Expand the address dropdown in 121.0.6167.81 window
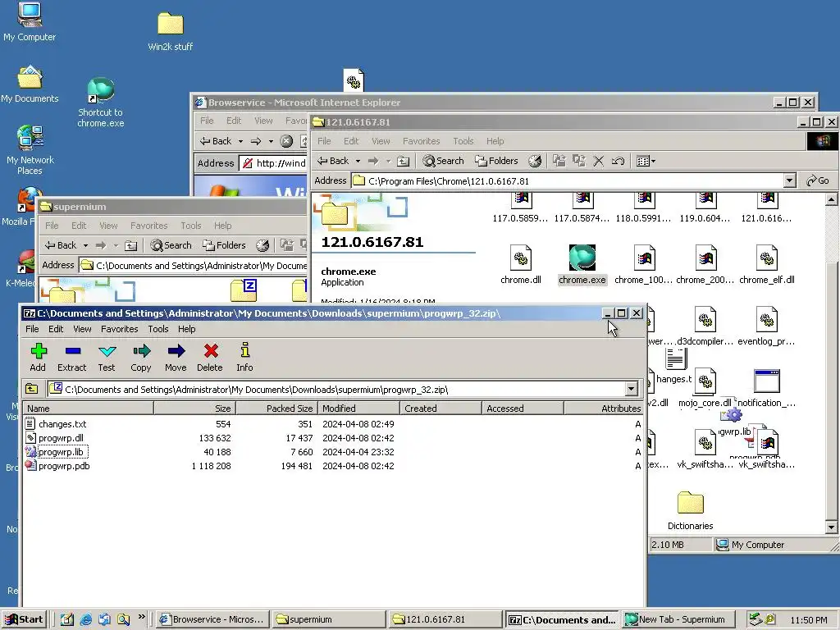The width and height of the screenshot is (840, 630). [790, 181]
